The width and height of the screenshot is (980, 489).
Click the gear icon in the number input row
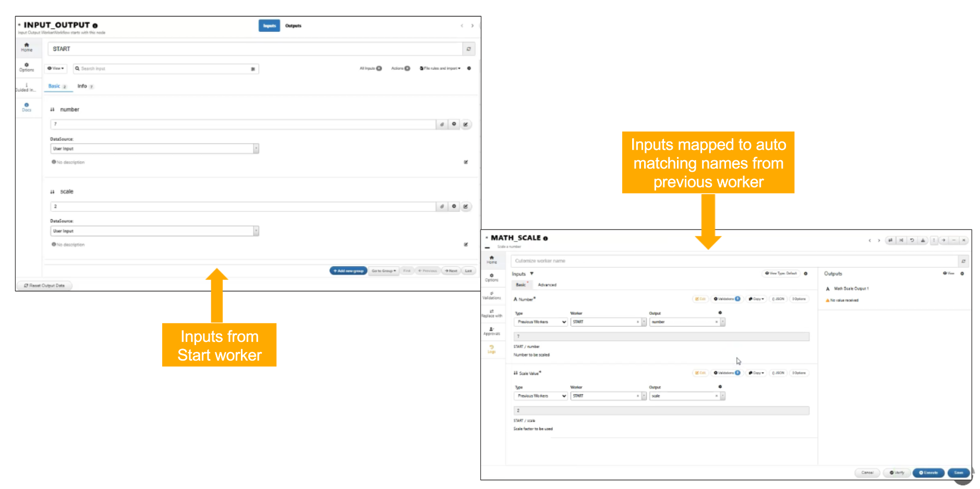pos(454,124)
